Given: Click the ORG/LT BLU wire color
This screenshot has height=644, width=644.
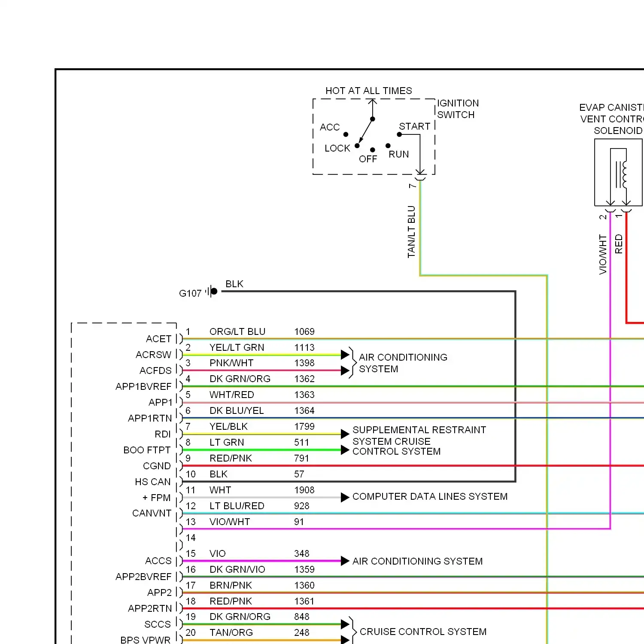Looking at the screenshot, I should click(237, 331).
